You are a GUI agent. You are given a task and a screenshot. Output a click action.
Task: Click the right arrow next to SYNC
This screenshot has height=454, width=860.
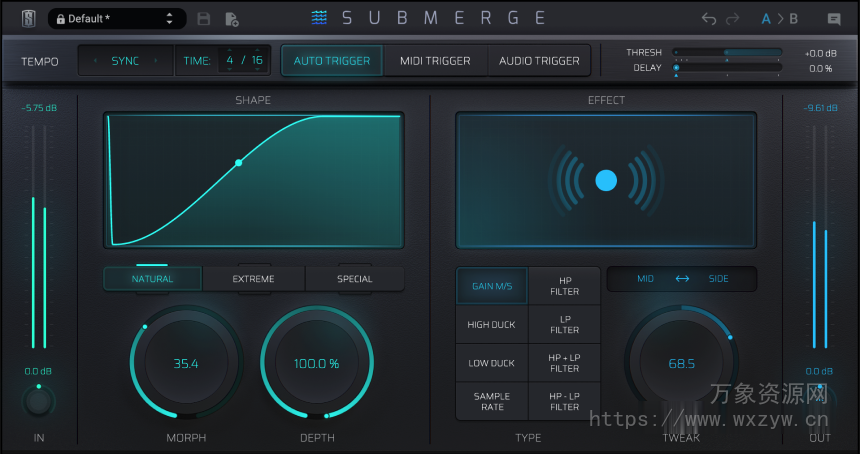click(156, 61)
